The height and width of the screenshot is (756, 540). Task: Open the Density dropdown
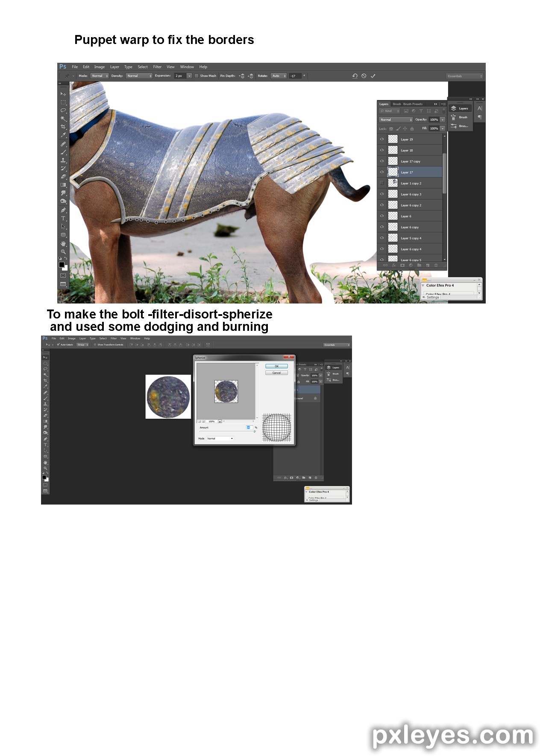139,76
